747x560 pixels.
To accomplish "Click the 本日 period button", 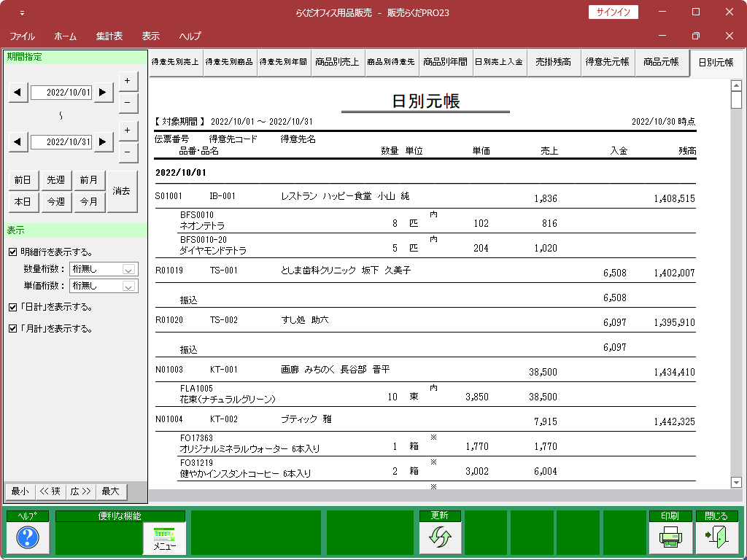I will tap(23, 202).
